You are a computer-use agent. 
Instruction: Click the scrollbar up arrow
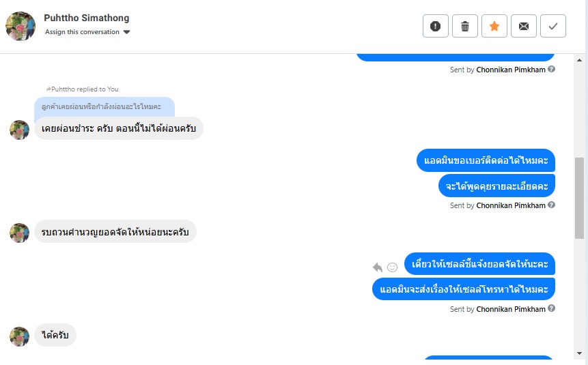pos(580,59)
